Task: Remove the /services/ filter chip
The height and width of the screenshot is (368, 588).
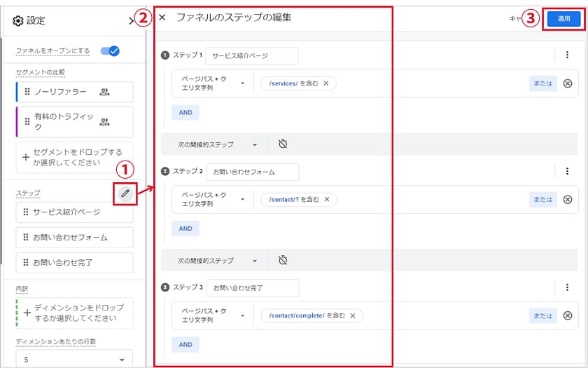Action: (326, 83)
